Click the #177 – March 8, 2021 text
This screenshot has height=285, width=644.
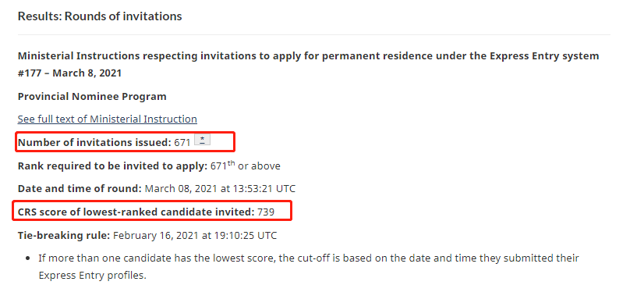coord(70,73)
